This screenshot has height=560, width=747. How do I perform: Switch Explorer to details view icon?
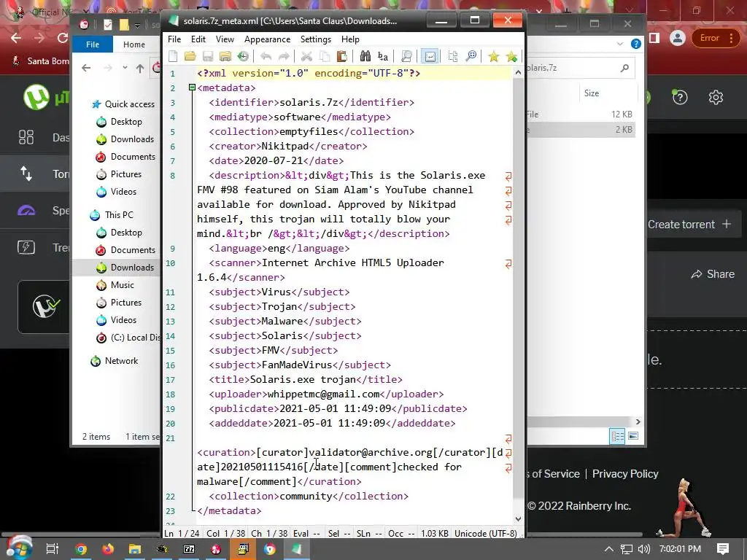(617, 436)
